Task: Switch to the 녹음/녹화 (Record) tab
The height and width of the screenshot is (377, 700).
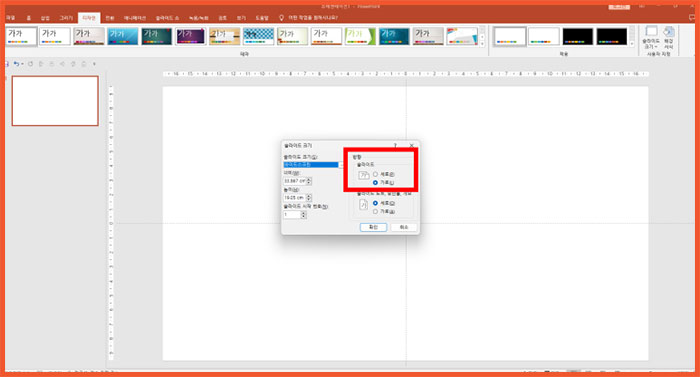Action: pos(199,18)
